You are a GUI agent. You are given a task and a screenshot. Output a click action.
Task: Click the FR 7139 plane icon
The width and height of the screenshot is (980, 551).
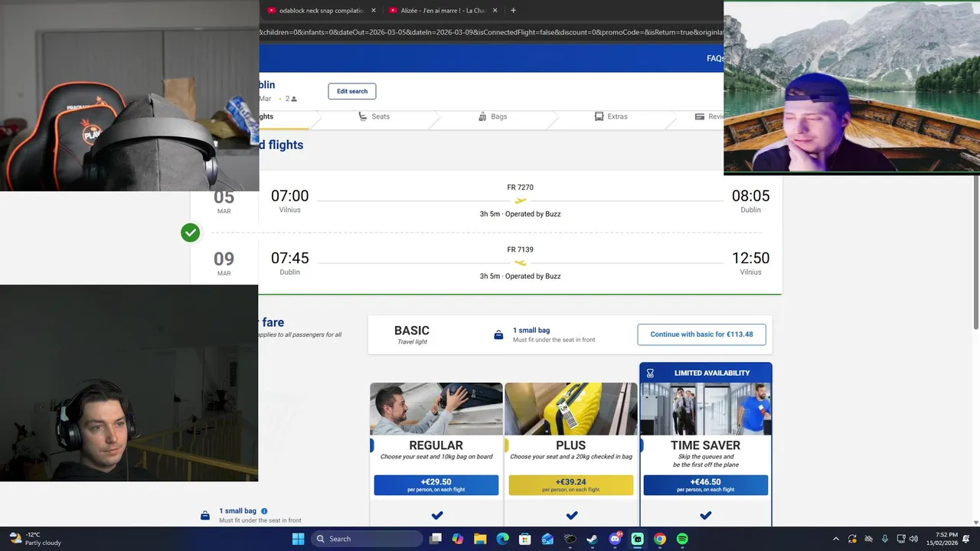tap(521, 263)
